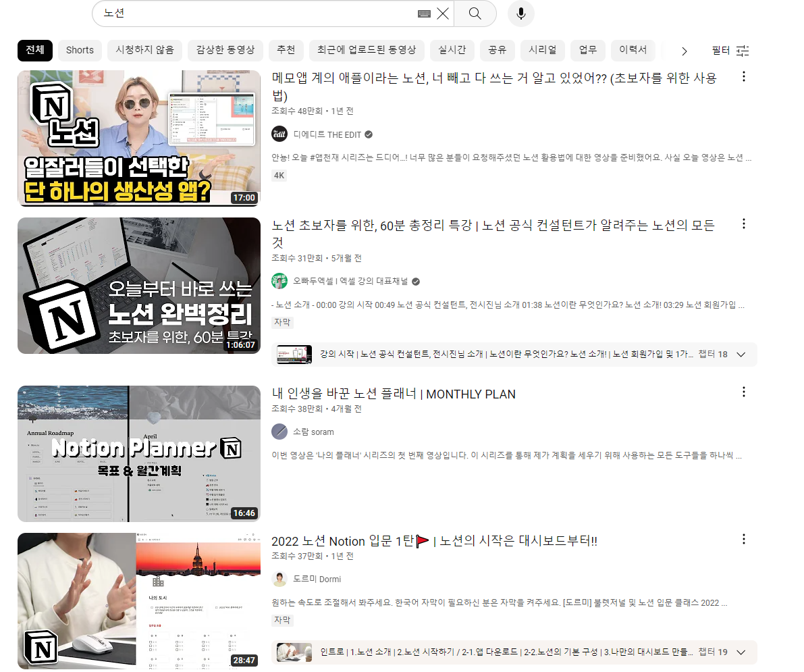This screenshot has height=672, width=804.
Task: Select the 업무 chip
Action: tap(587, 50)
